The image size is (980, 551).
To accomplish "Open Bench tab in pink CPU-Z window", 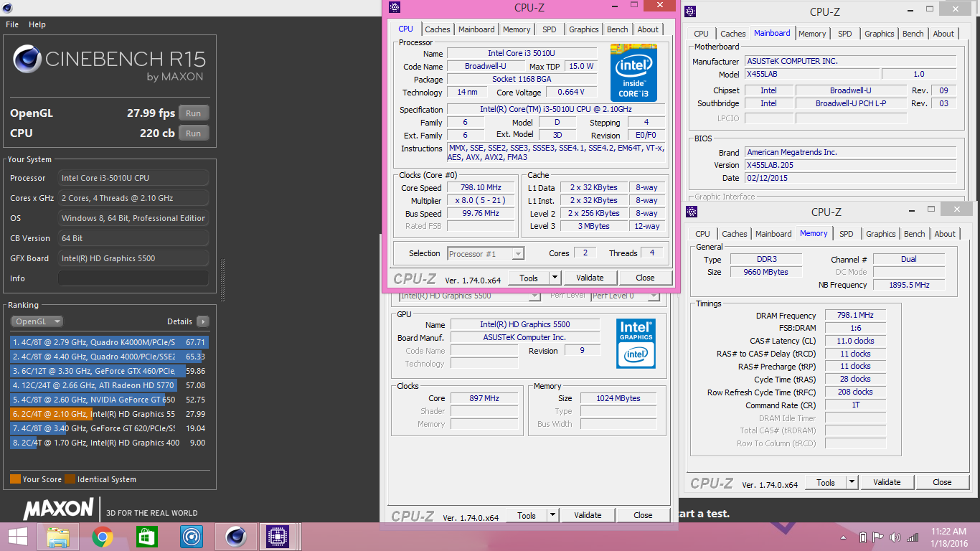I will (x=618, y=29).
